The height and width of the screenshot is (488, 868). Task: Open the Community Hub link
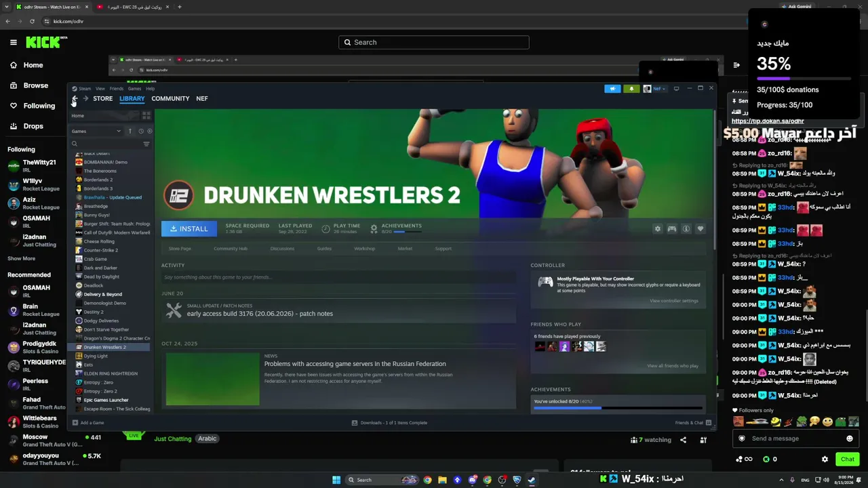(231, 249)
